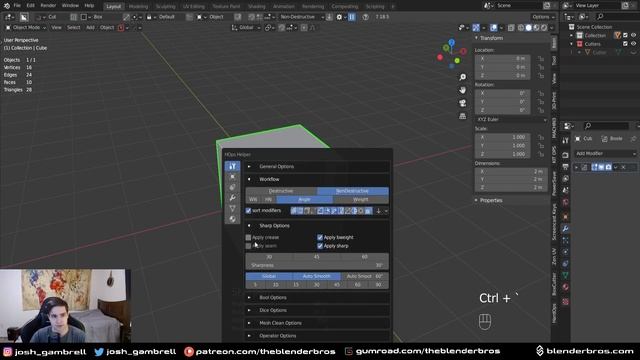Click the blue Z axis on navigation gizmo
The height and width of the screenshot is (360, 640).
tap(451, 42)
